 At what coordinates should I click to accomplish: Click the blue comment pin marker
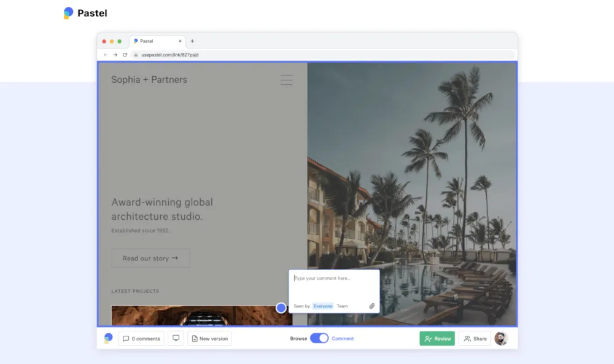coord(281,308)
